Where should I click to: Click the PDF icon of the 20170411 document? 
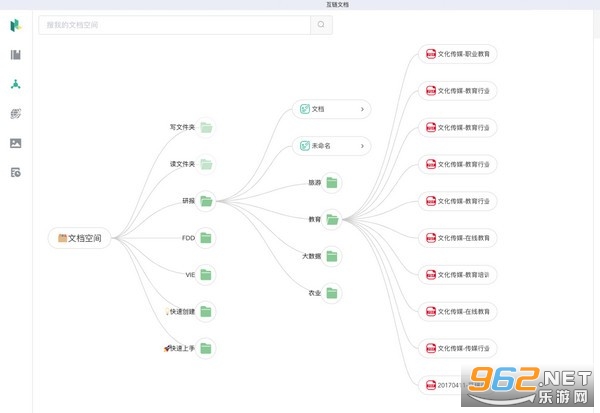coord(431,385)
